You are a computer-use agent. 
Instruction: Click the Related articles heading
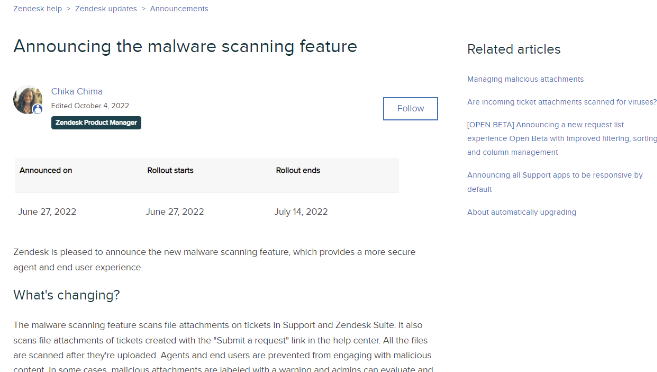[514, 49]
